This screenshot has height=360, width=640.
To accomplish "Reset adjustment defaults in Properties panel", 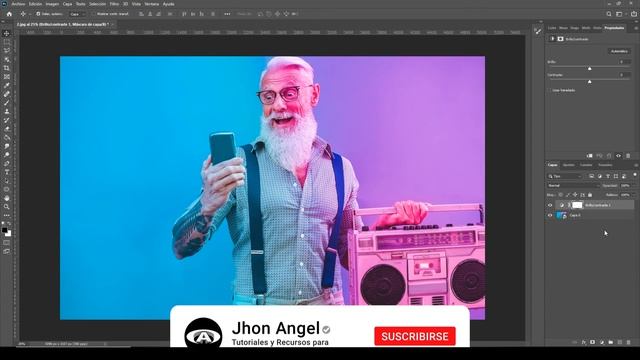I will pyautogui.click(x=609, y=156).
